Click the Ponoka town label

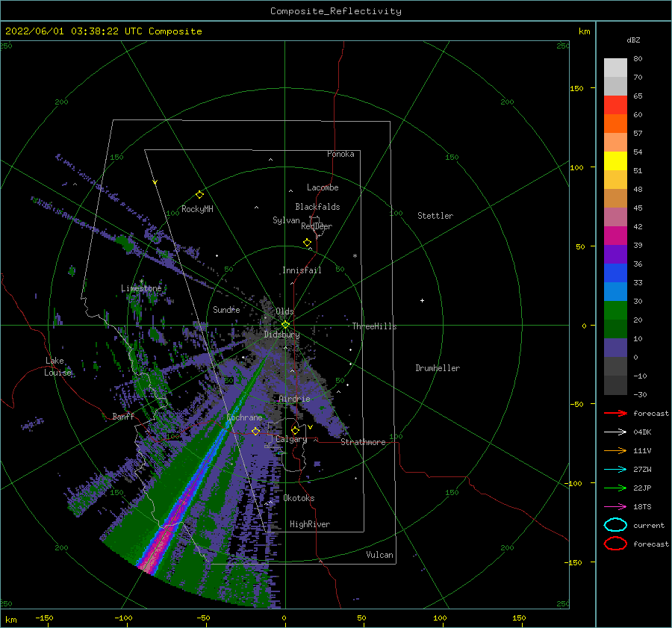340,154
